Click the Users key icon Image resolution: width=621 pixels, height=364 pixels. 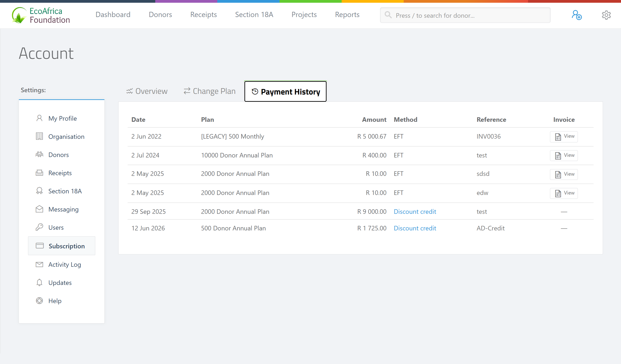pyautogui.click(x=39, y=227)
